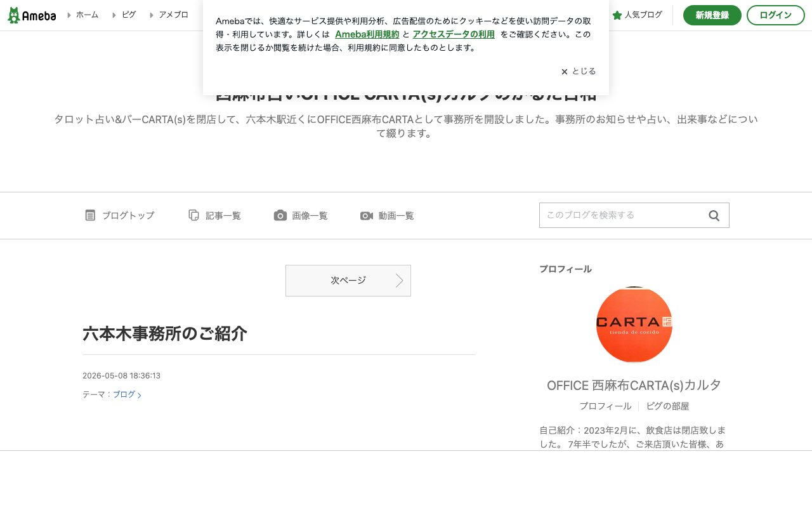The image size is (812, 508).
Task: Click the blog search magnifier icon
Action: click(714, 215)
